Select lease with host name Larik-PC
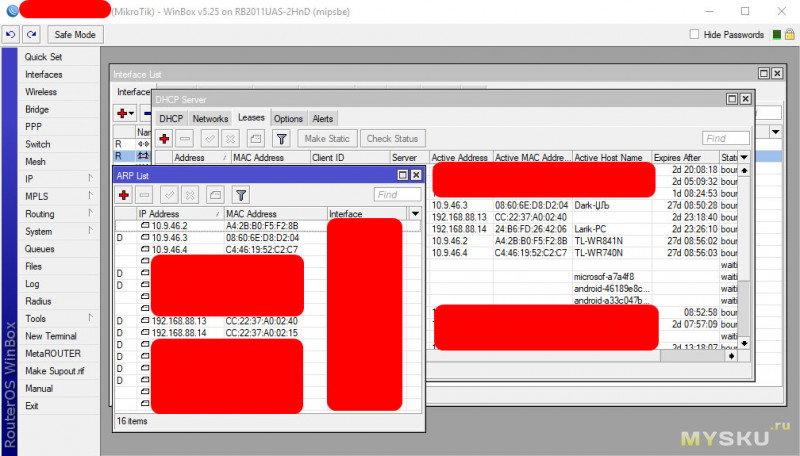 tap(584, 229)
